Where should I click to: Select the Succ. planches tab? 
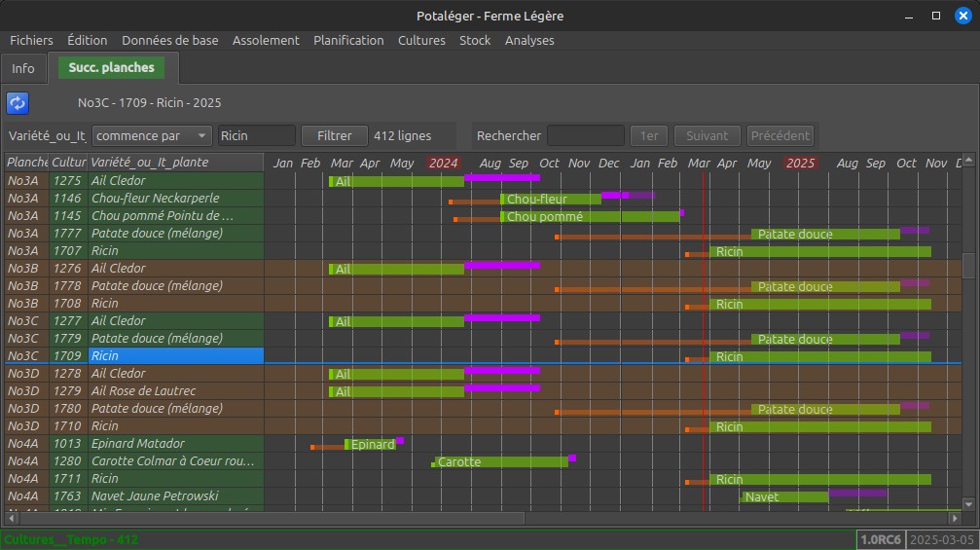pos(112,68)
